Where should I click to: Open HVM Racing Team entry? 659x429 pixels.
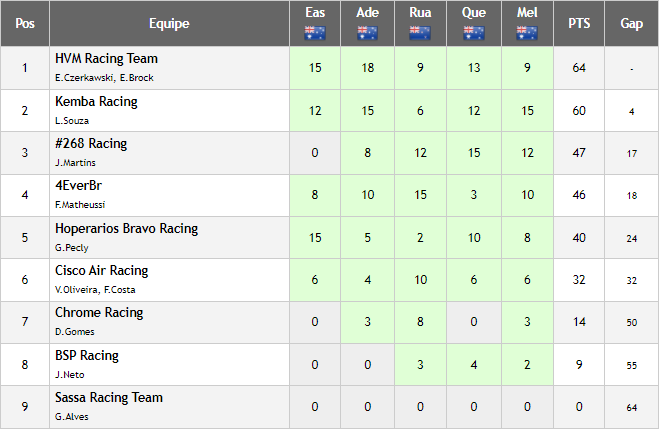pos(106,58)
